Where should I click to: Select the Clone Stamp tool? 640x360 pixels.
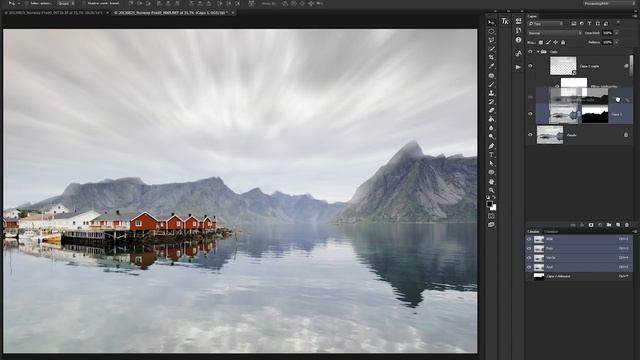(491, 93)
